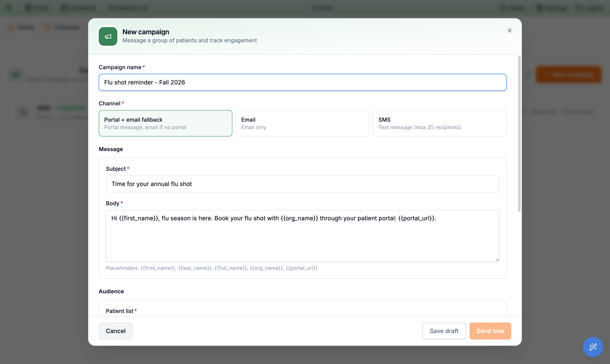Click the Message section heading
Screen dimensions: 610x364
[x=111, y=149]
